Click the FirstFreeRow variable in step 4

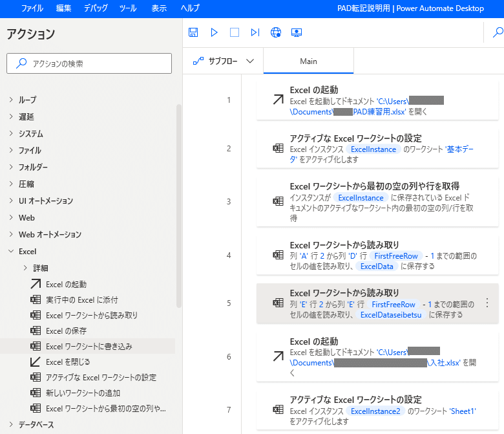tap(396, 256)
